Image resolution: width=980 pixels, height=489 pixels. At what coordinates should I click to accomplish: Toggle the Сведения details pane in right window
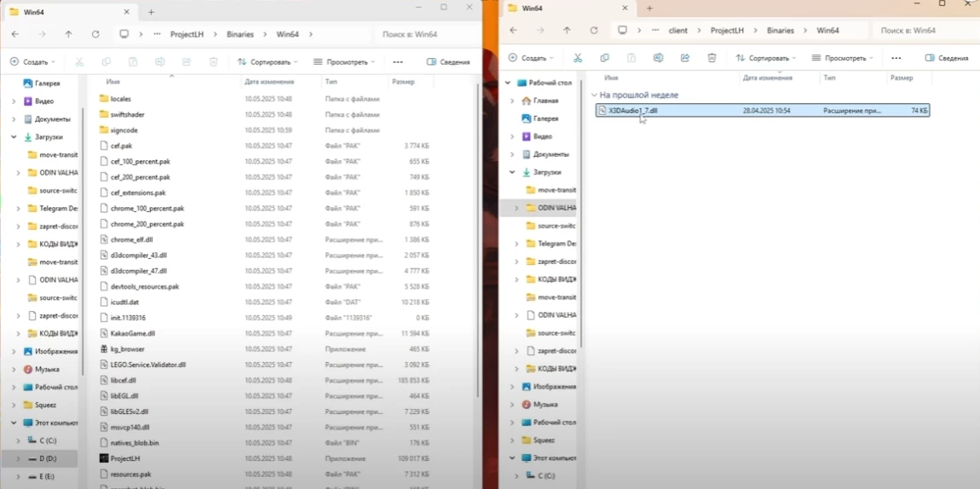click(x=947, y=58)
